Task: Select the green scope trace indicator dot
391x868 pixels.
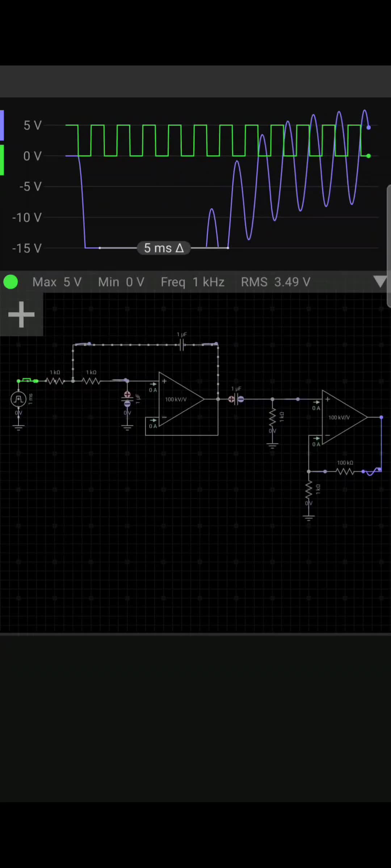Action: [x=10, y=282]
